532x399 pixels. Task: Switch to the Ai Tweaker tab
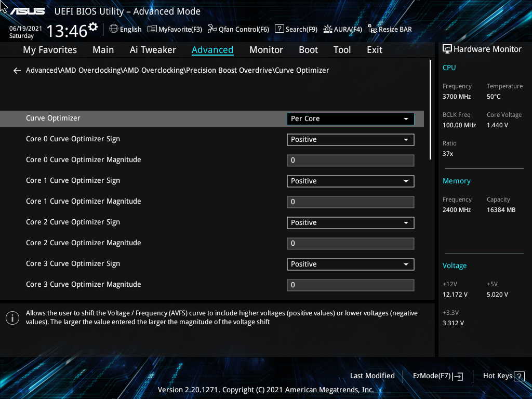tap(153, 49)
